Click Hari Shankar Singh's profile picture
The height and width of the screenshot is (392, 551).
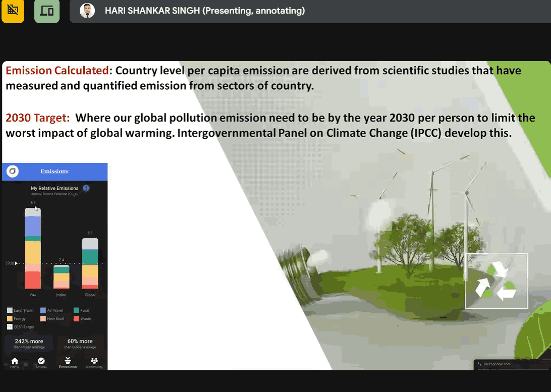[87, 11]
